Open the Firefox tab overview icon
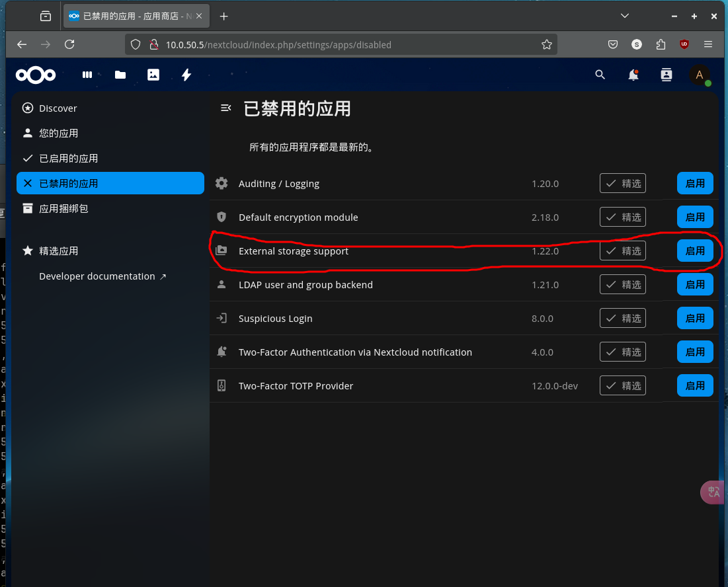The height and width of the screenshot is (587, 728). (x=46, y=17)
